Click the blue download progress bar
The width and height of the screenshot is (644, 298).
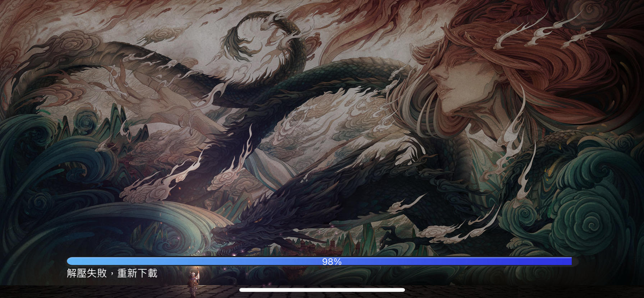(x=322, y=262)
